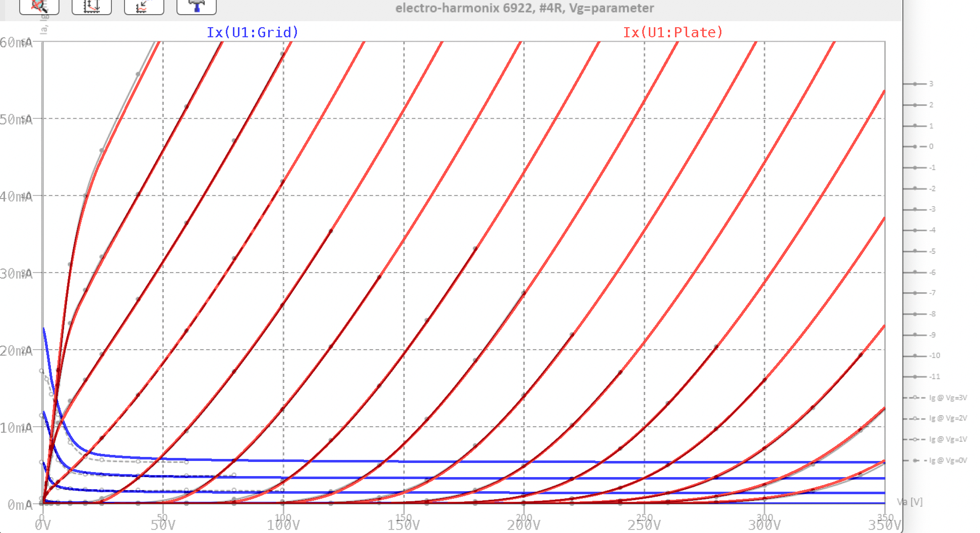Click the 10mA y-axis label
980x533 pixels.
16,428
